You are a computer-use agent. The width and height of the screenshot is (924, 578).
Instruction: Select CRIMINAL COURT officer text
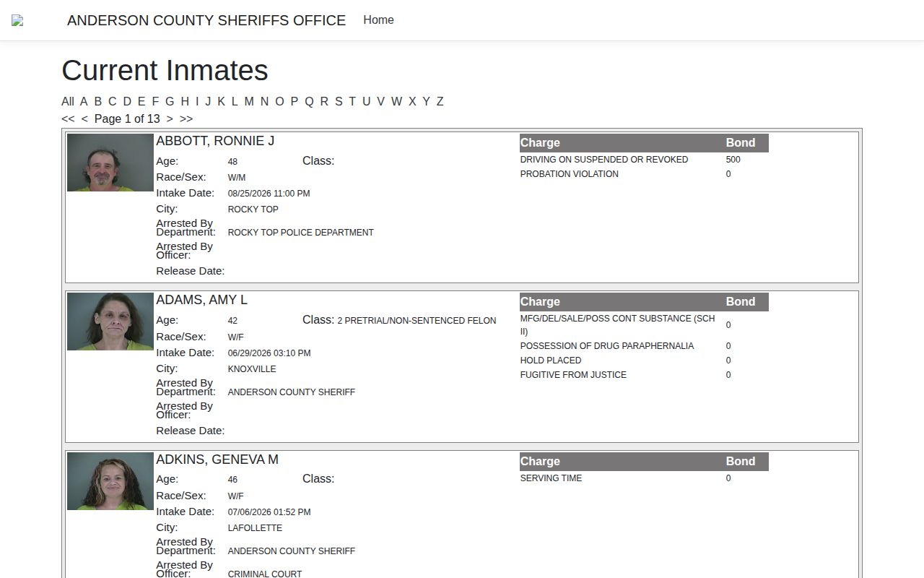265,574
